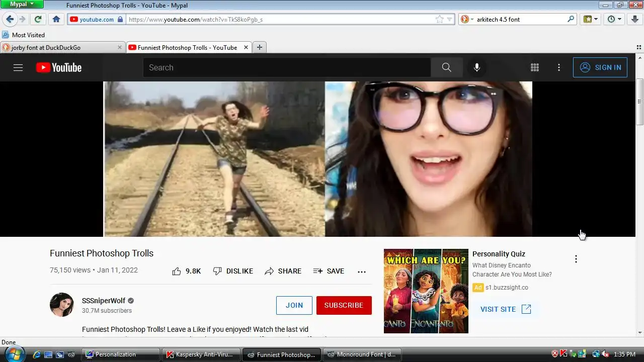
Task: Click the scrollbar down arrow
Action: tap(640, 332)
